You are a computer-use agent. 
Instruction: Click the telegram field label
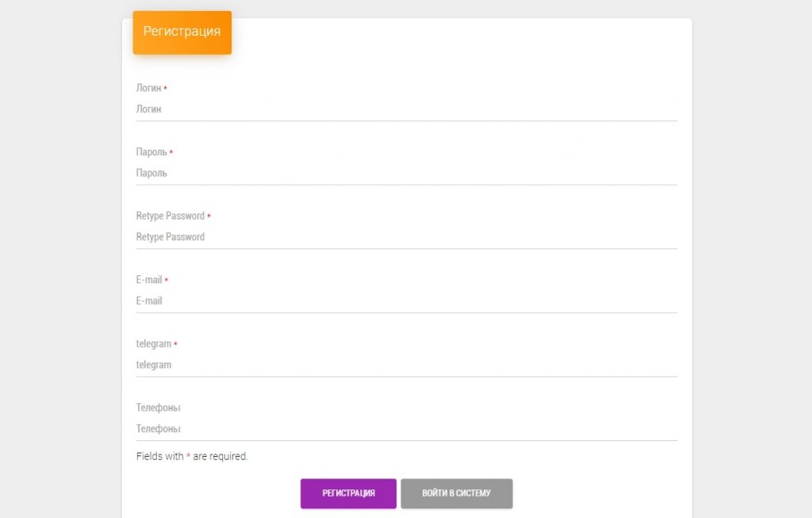(154, 344)
